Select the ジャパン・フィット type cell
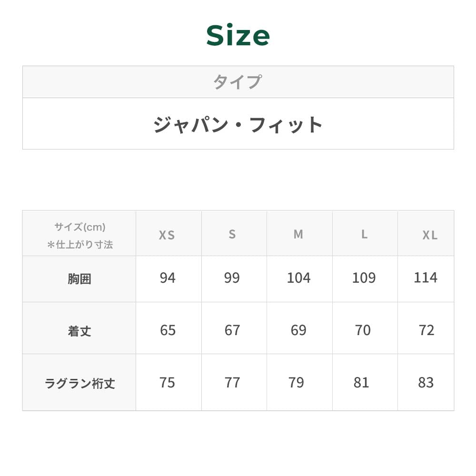The height and width of the screenshot is (476, 476). pos(238,125)
